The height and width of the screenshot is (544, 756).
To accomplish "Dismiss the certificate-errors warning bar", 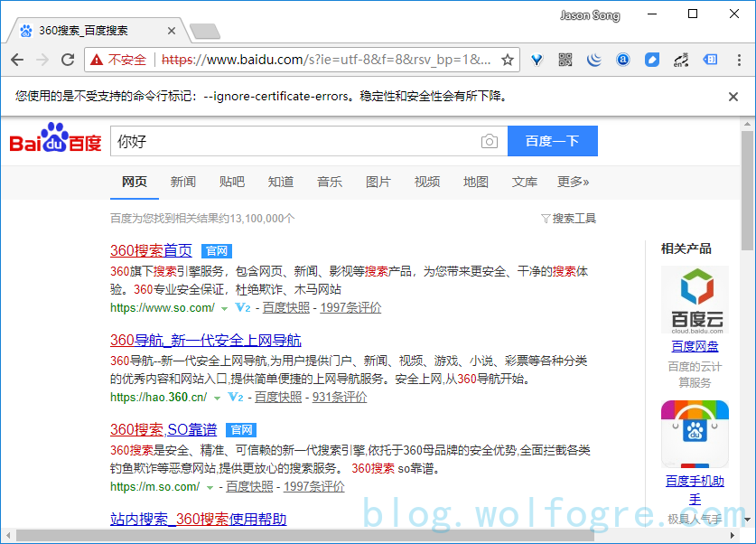I will (733, 97).
